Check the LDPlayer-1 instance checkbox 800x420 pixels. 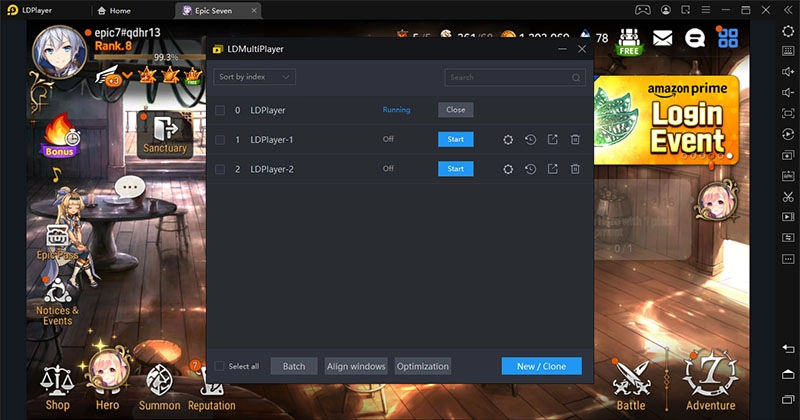(x=220, y=140)
